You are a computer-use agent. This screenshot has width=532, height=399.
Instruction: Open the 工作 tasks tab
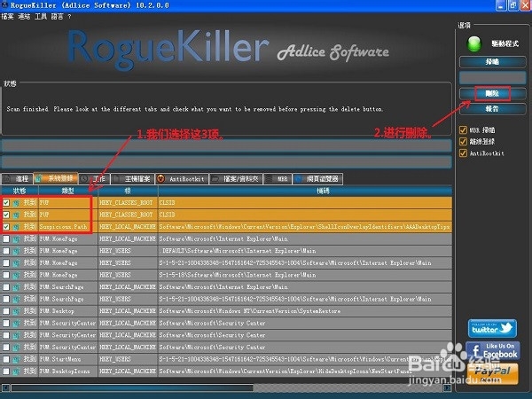tap(94, 179)
